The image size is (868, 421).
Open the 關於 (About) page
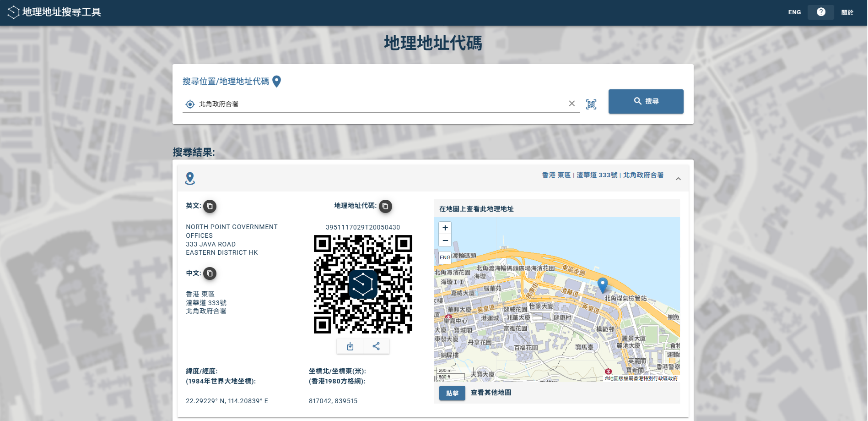(847, 12)
